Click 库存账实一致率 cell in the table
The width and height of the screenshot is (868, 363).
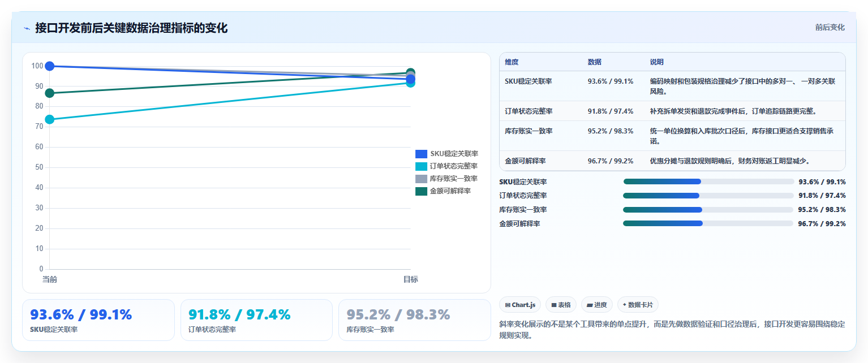528,131
